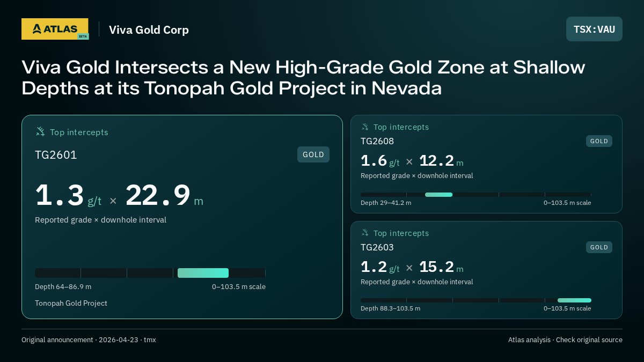Click the Depth 64–86.9 m label

tap(63, 286)
